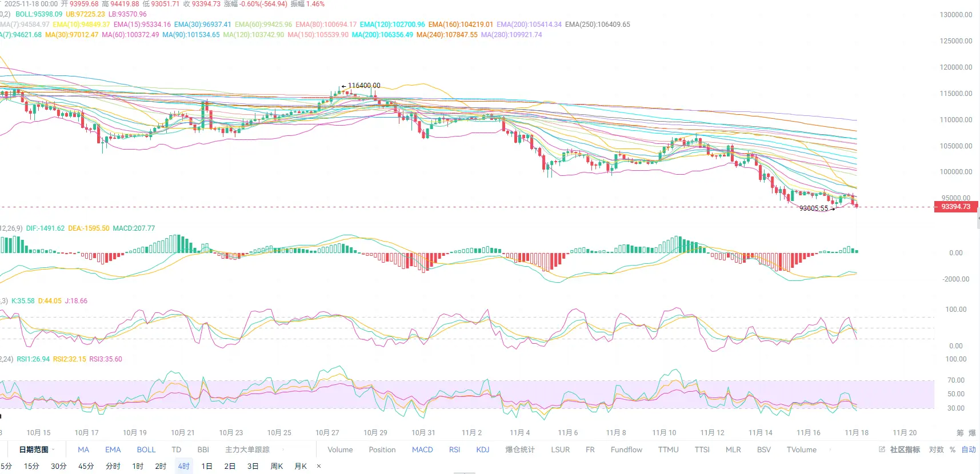Toggle the MA indicator overlay
This screenshot has height=474, width=980.
pyautogui.click(x=83, y=449)
